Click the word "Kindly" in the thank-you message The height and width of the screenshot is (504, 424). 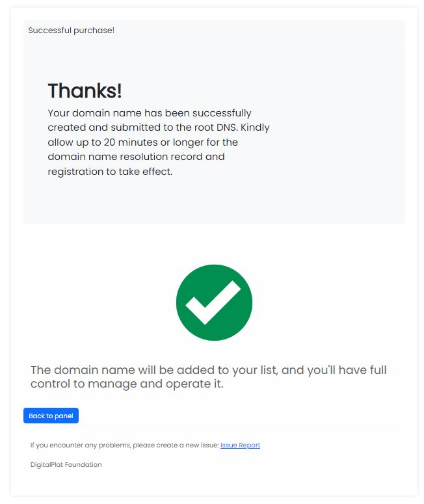(x=255, y=127)
